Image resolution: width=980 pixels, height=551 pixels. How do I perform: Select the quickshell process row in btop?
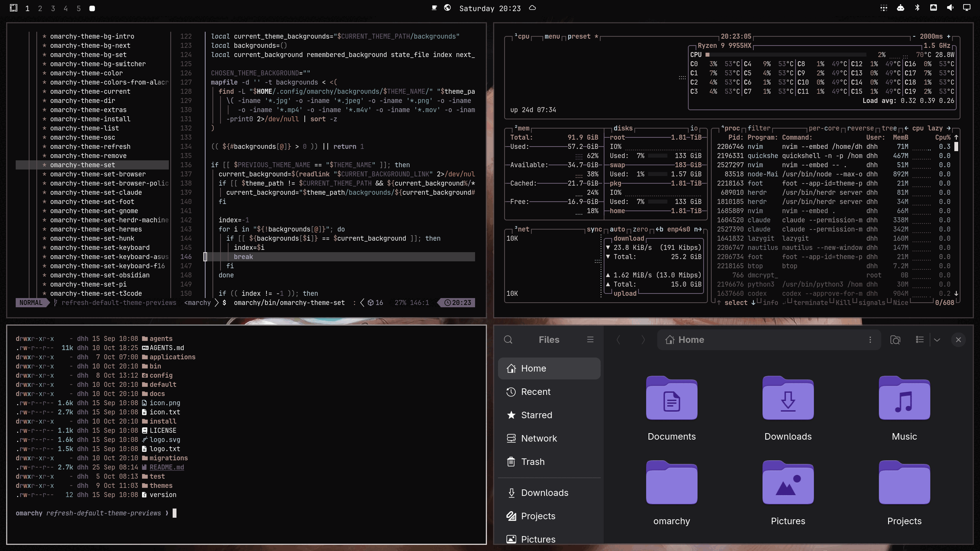point(833,156)
